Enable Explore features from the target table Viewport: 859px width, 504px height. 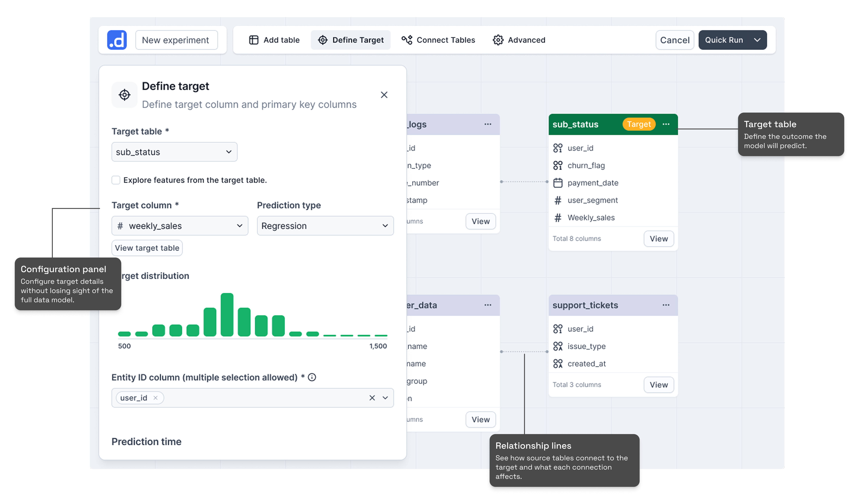pyautogui.click(x=116, y=180)
